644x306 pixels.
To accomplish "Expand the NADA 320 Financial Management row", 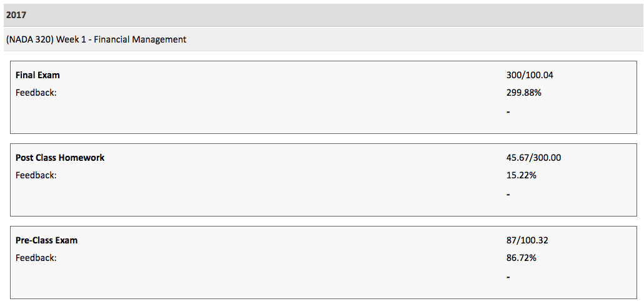I will pyautogui.click(x=96, y=39).
